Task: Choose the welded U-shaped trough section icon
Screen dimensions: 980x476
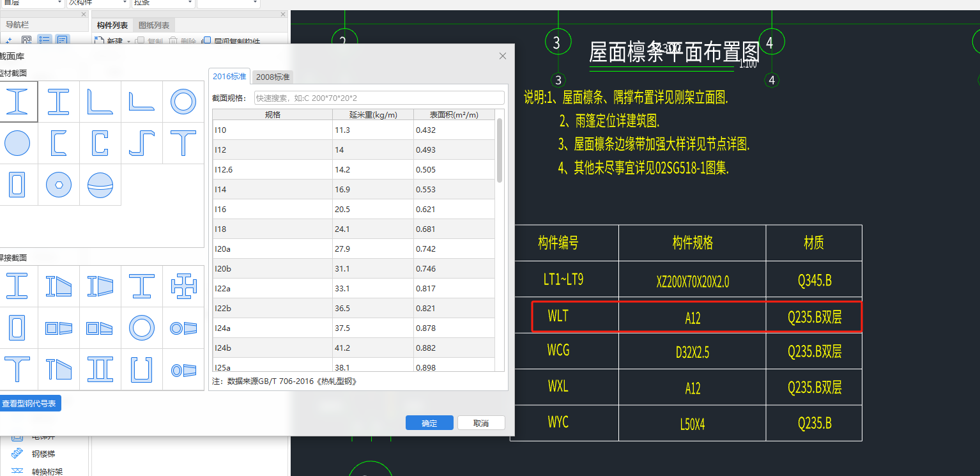Action: [142, 369]
